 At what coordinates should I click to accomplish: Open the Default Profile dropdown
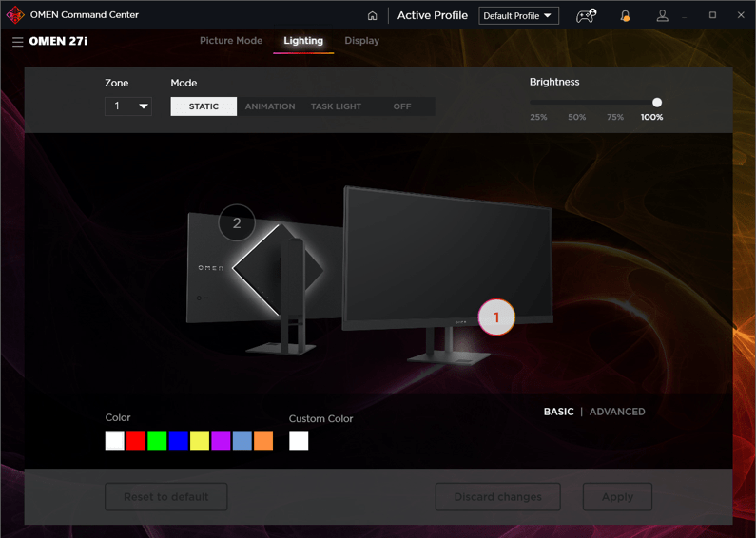pos(519,16)
